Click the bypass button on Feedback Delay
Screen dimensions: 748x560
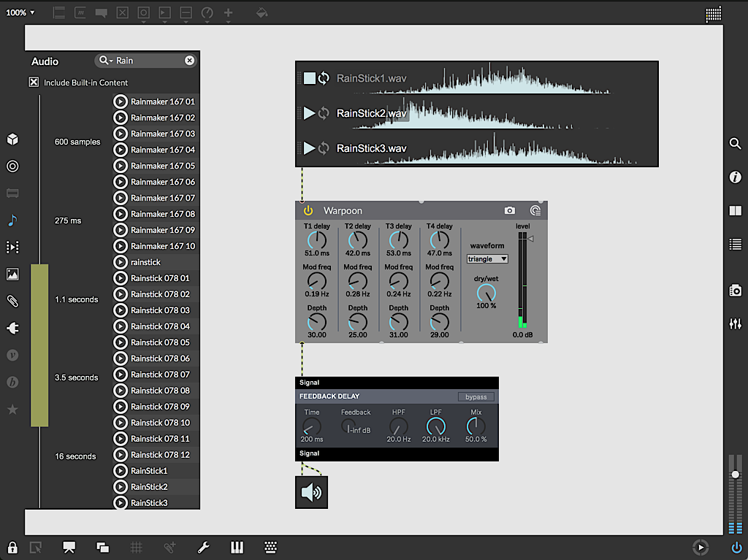point(476,397)
